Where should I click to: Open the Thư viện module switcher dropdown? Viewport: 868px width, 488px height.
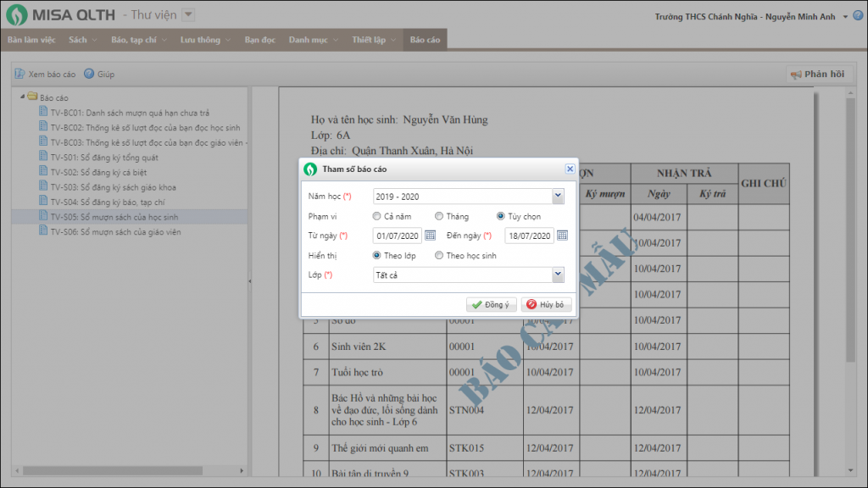coord(188,14)
